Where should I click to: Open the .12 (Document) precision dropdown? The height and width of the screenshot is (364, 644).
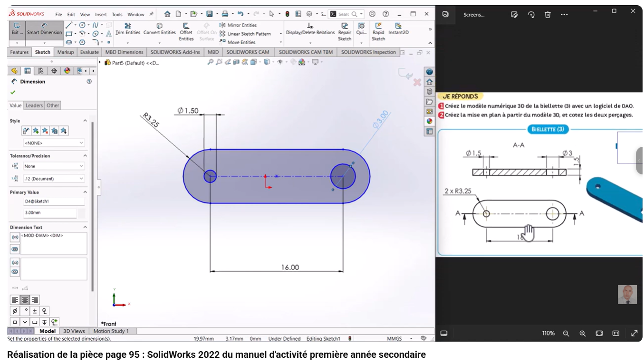pyautogui.click(x=54, y=179)
